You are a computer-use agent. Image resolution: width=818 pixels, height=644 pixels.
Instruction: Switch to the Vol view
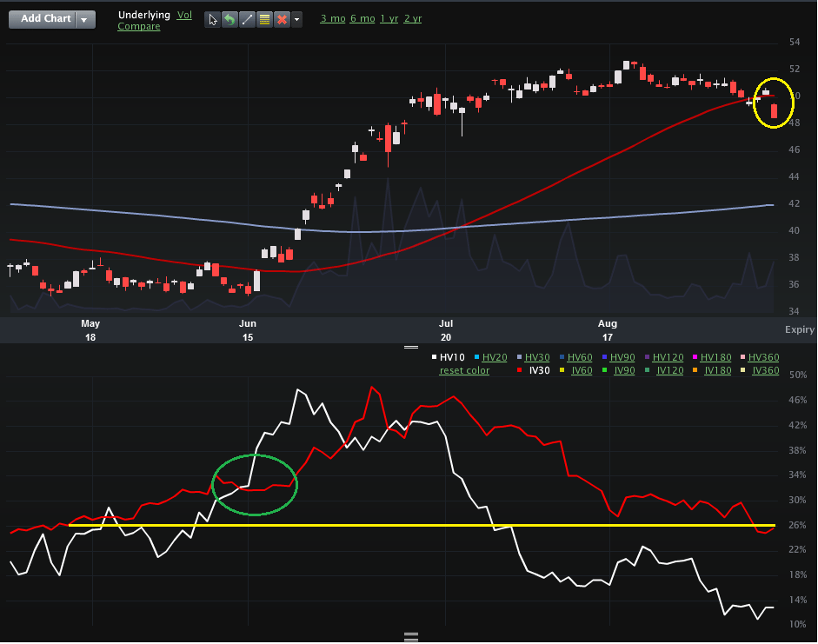(x=184, y=15)
